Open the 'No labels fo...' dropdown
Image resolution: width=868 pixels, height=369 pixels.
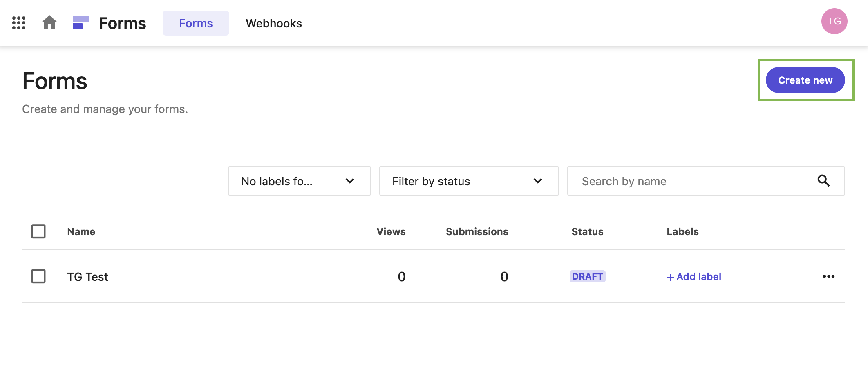[x=299, y=181]
